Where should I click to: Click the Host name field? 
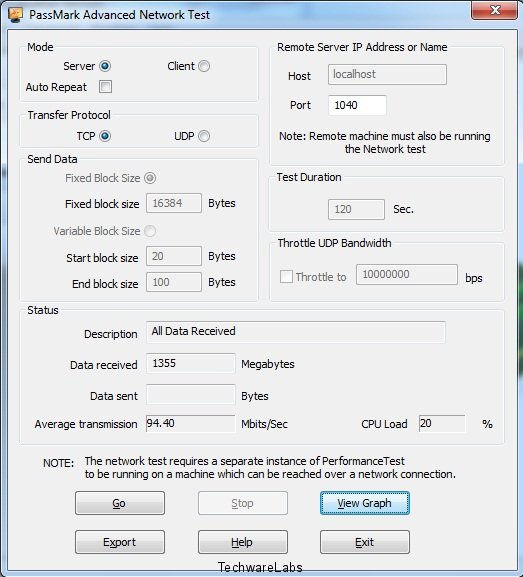point(388,75)
